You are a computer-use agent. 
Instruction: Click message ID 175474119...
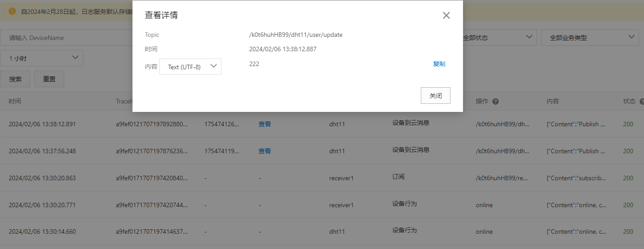(x=222, y=151)
